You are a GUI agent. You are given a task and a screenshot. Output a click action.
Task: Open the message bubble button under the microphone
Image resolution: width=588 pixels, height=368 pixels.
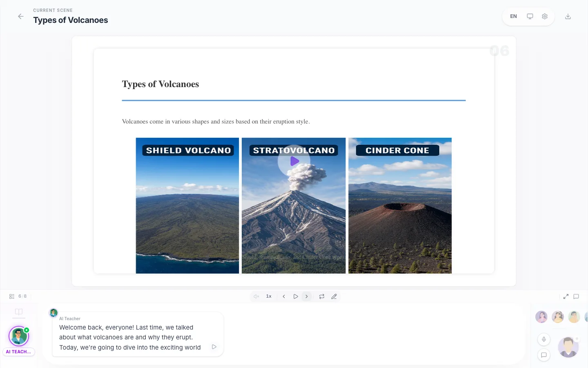click(544, 355)
